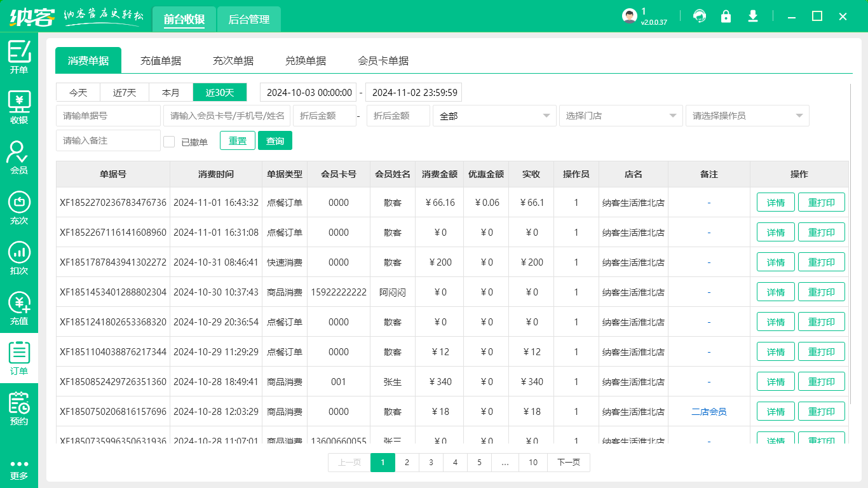Screen dimensions: 868x488
Task: Click the 请输单据号 input field
Action: pos(108,116)
